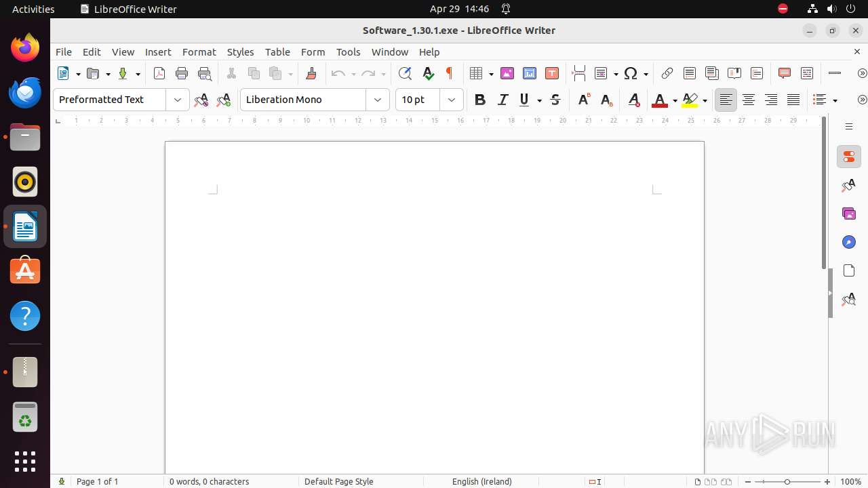
Task: Justify the paragraph text
Action: (x=793, y=100)
